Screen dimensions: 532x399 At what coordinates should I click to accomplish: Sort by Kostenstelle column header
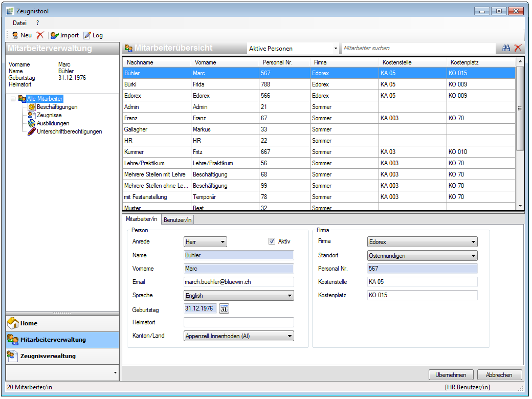[x=413, y=62]
